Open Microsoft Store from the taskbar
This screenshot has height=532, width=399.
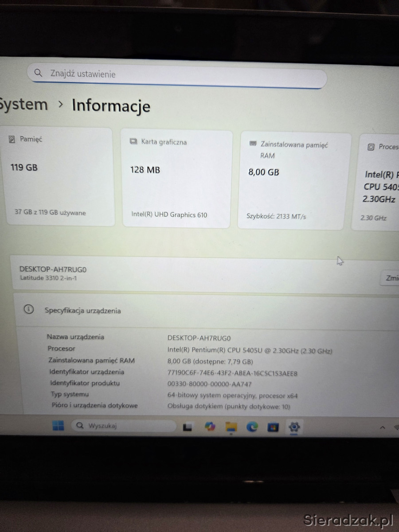point(273,427)
